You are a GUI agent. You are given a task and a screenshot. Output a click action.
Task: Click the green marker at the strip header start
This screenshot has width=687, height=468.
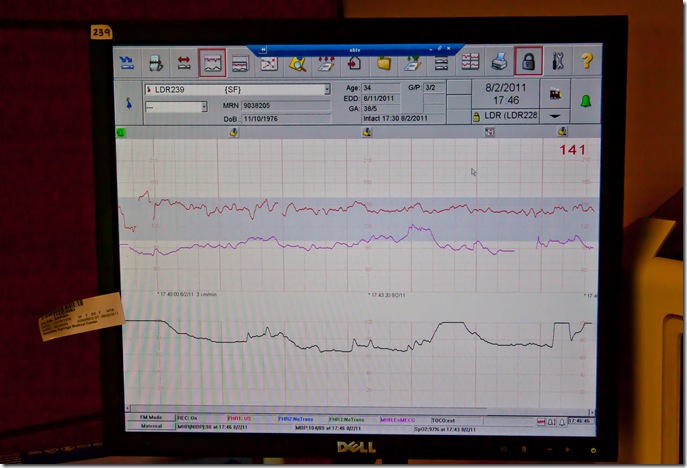tap(120, 132)
